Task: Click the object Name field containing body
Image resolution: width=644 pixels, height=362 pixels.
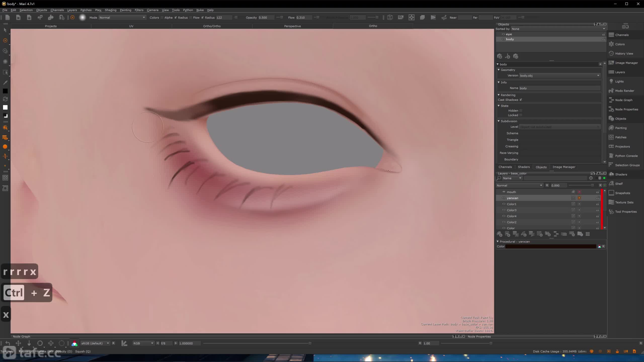Action: pos(560,88)
